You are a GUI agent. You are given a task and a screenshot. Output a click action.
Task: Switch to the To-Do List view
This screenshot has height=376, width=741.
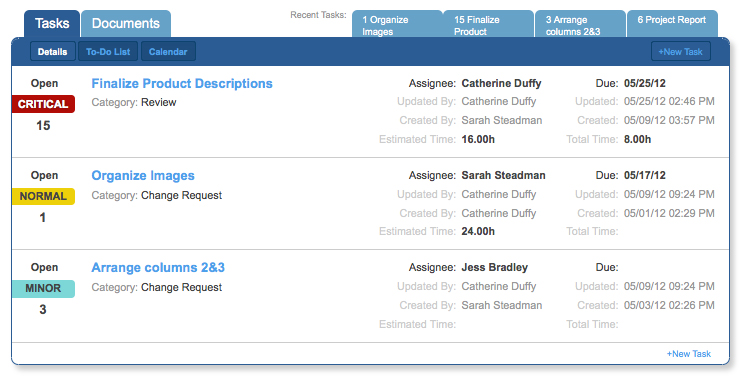(x=108, y=51)
